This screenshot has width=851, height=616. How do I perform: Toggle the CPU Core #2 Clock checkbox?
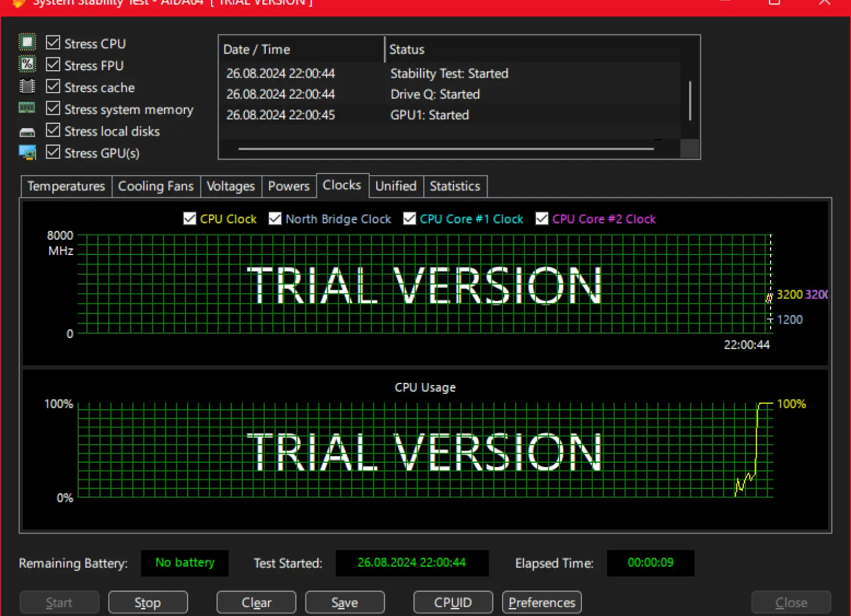542,219
